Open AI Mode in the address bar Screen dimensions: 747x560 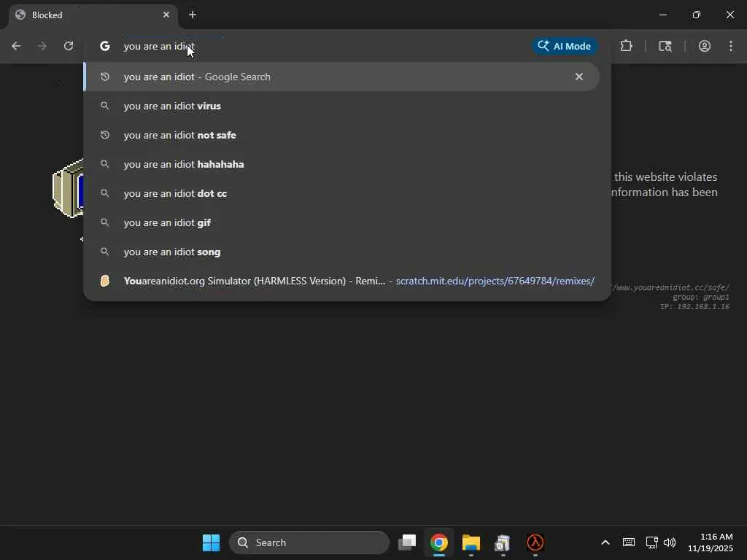[565, 46]
